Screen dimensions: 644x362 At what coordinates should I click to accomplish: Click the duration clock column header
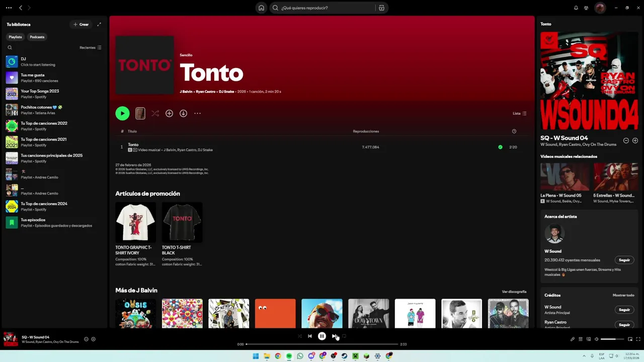point(514,131)
